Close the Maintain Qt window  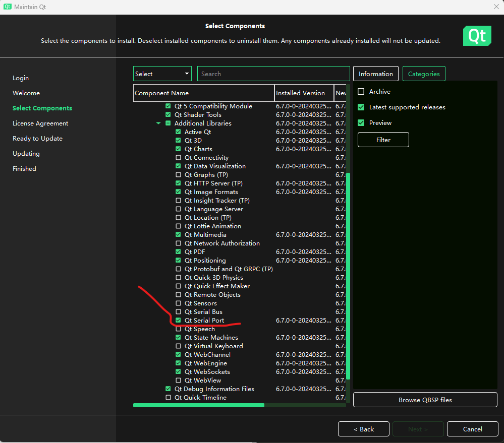[496, 7]
